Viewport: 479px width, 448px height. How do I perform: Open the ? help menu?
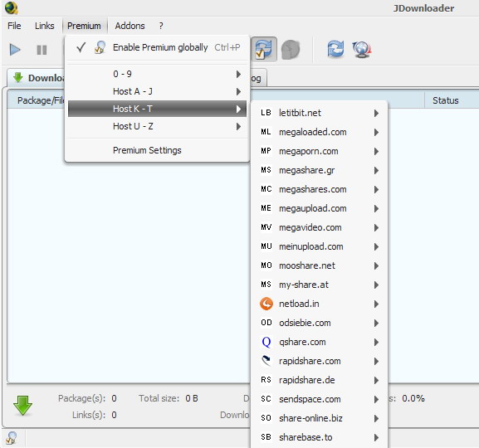point(161,26)
